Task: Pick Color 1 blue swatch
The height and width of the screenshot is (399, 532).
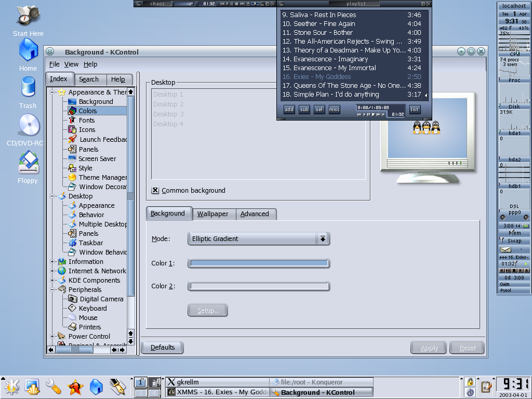Action: 259,263
